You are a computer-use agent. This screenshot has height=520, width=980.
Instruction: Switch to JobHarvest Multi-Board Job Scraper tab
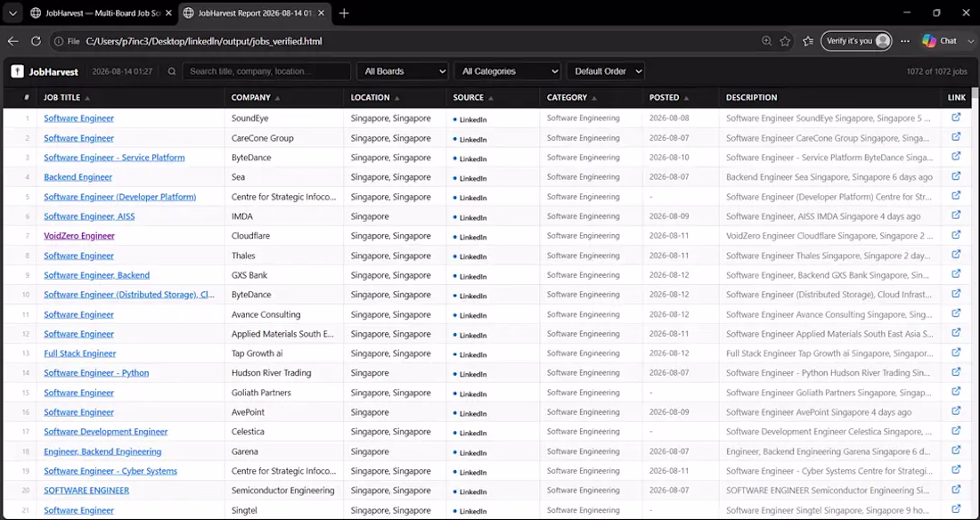coord(102,13)
